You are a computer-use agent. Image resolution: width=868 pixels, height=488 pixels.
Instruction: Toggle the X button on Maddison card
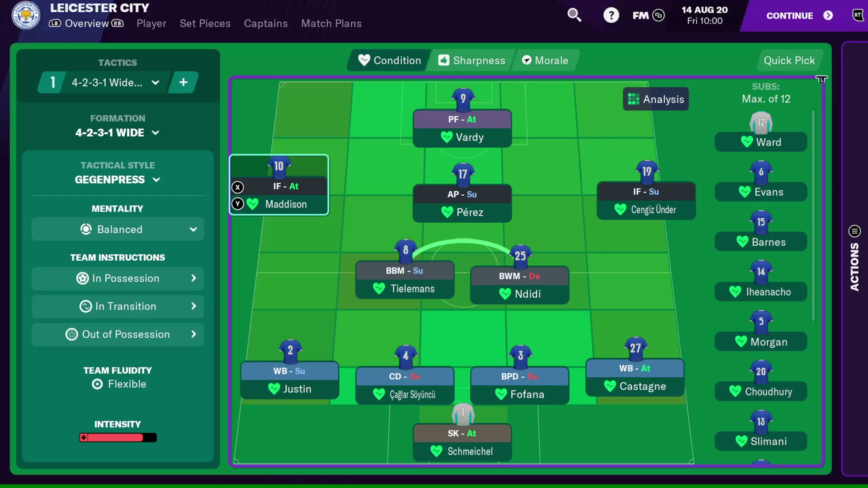coord(237,187)
